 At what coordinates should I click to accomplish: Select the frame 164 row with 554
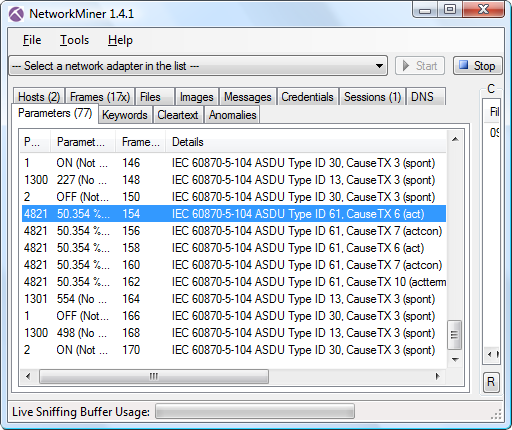pos(233,299)
